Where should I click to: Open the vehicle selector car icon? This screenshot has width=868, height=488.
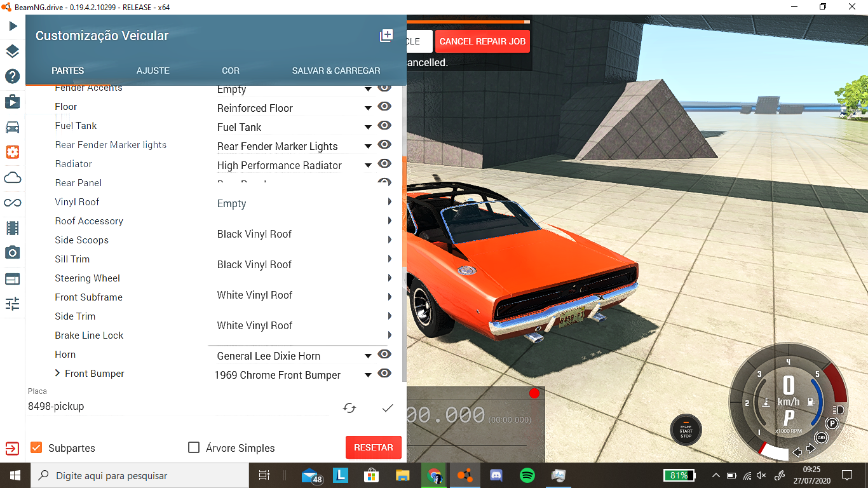click(13, 127)
